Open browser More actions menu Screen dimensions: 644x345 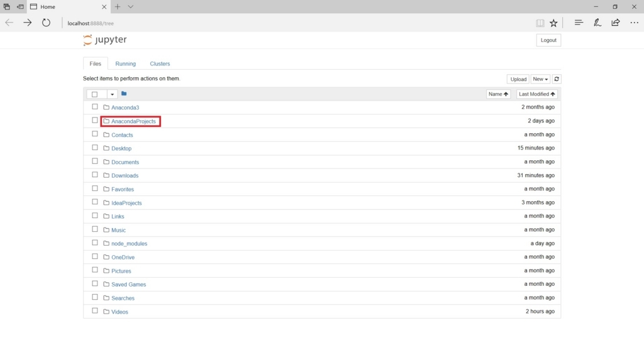tap(634, 23)
